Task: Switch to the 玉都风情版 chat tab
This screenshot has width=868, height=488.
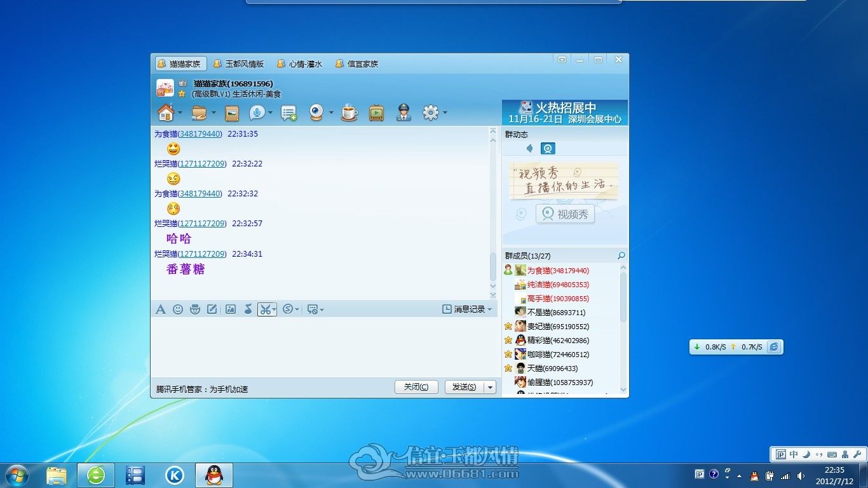Action: pos(238,64)
